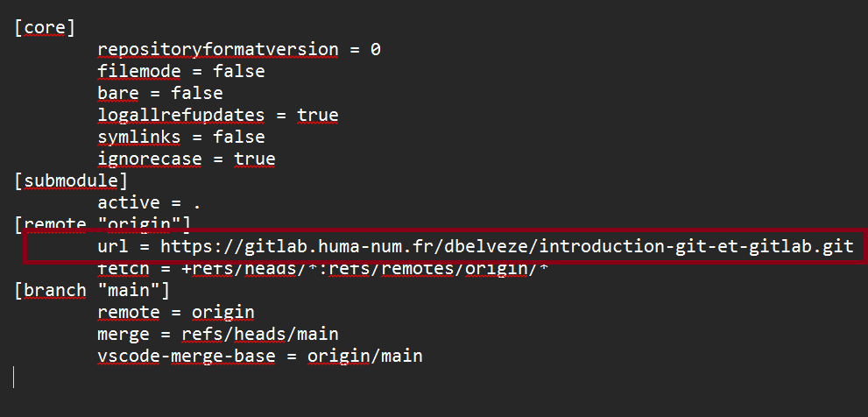Place cursor on active = . line
Viewport: 868px width, 417px height.
pyautogui.click(x=149, y=202)
